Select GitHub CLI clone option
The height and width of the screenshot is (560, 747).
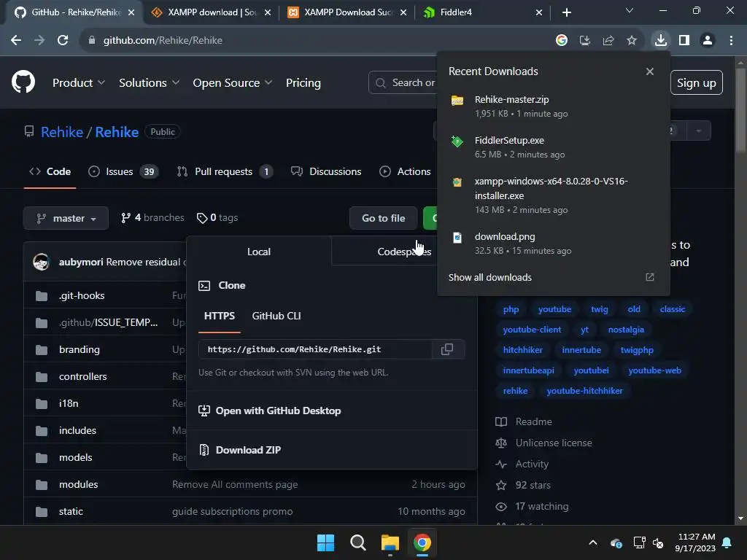click(276, 316)
